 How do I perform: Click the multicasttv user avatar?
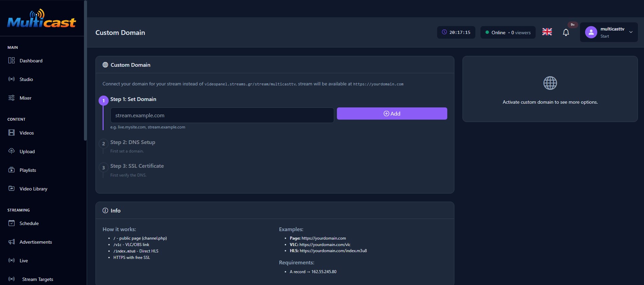(x=591, y=32)
